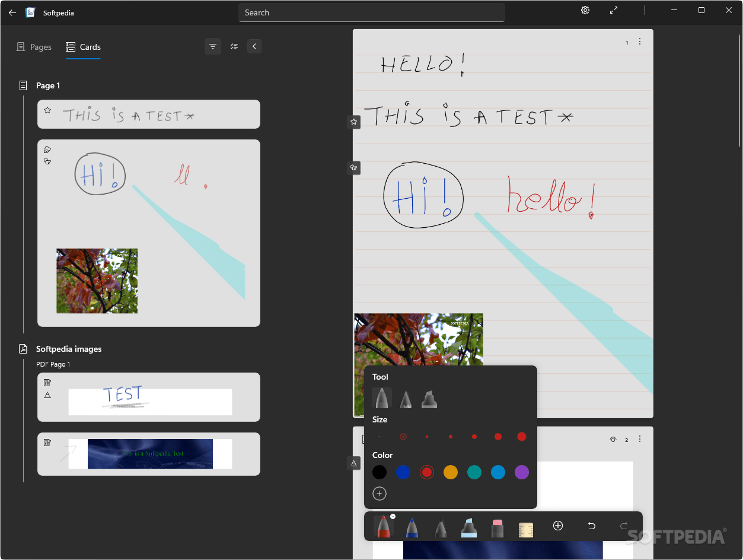The width and height of the screenshot is (743, 560).
Task: Open the filter options in the sidebar
Action: pyautogui.click(x=213, y=46)
